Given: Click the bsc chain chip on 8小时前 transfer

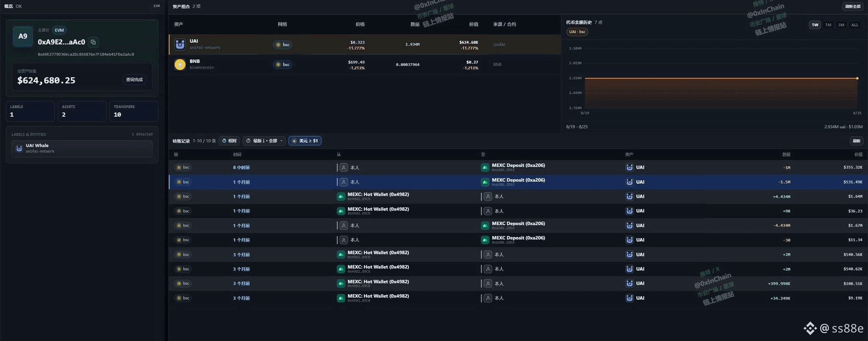Looking at the screenshot, I should tap(183, 168).
